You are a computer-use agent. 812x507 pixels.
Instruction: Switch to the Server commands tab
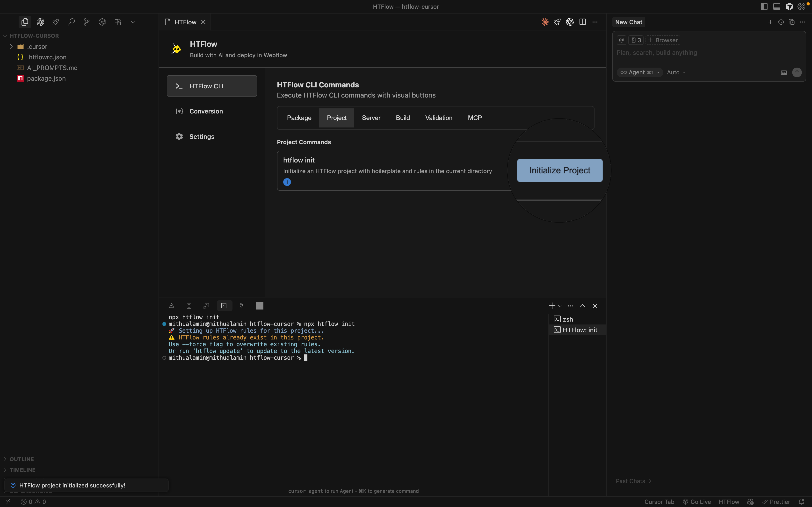point(371,118)
